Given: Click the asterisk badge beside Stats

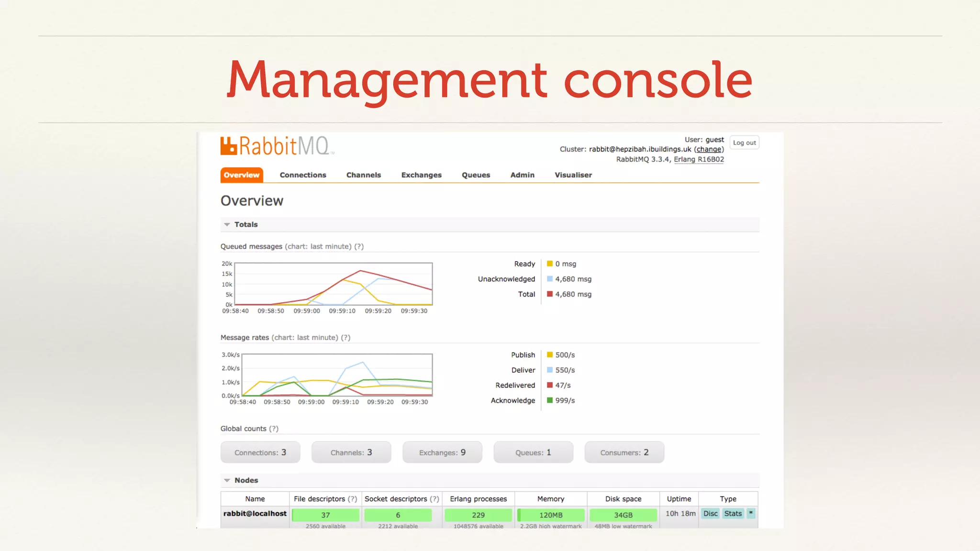Looking at the screenshot, I should (751, 513).
